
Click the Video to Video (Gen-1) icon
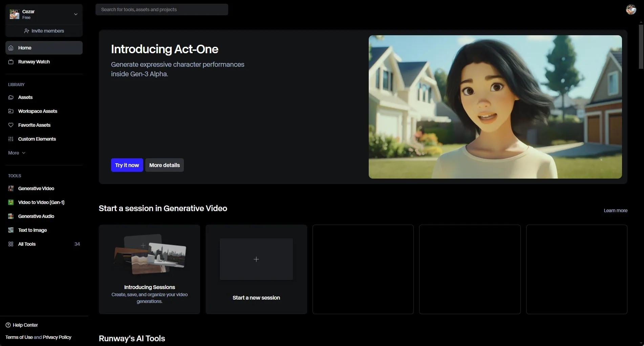pyautogui.click(x=11, y=202)
